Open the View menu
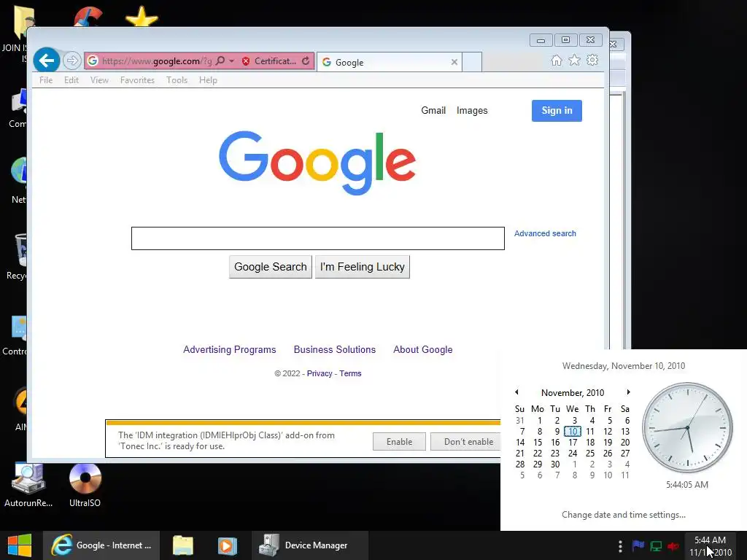Screen dimensions: 747x560 click(x=99, y=80)
